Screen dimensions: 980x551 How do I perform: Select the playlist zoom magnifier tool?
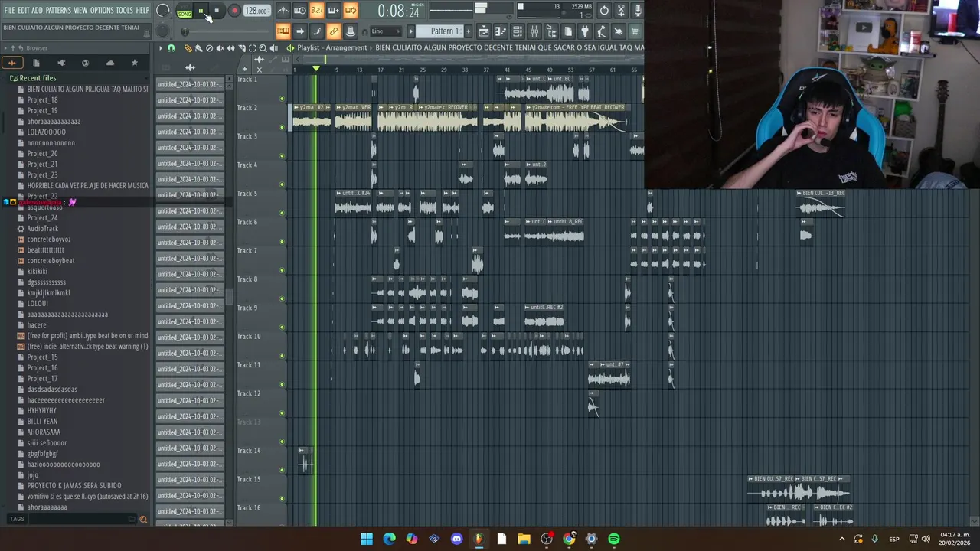click(263, 47)
